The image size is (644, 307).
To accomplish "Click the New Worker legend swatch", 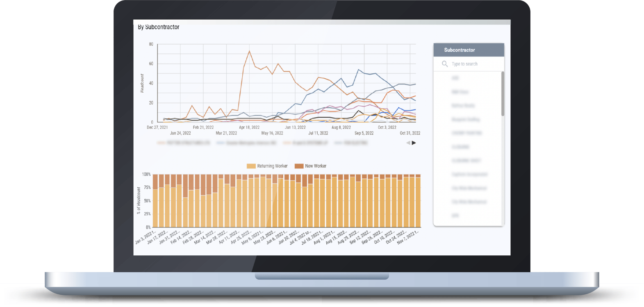I will pyautogui.click(x=299, y=166).
